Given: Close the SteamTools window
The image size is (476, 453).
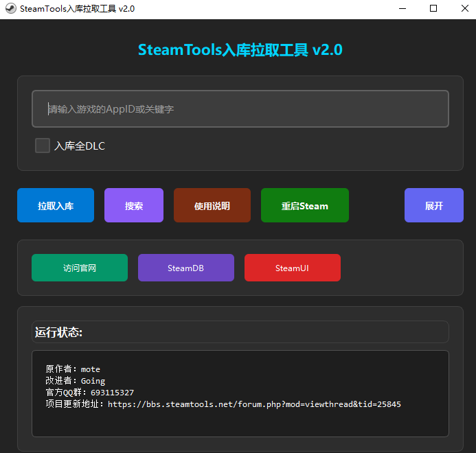Looking at the screenshot, I should point(465,8).
